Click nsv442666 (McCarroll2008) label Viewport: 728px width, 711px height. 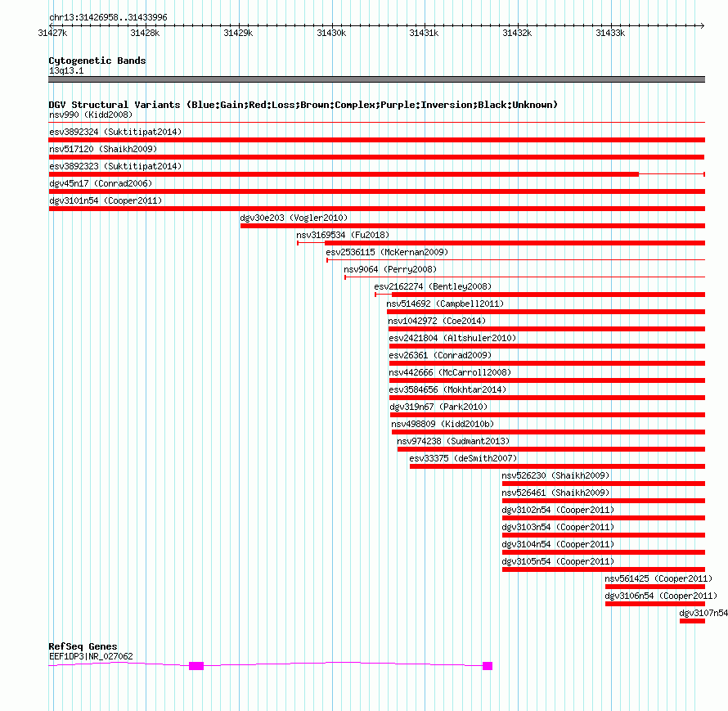(450, 372)
